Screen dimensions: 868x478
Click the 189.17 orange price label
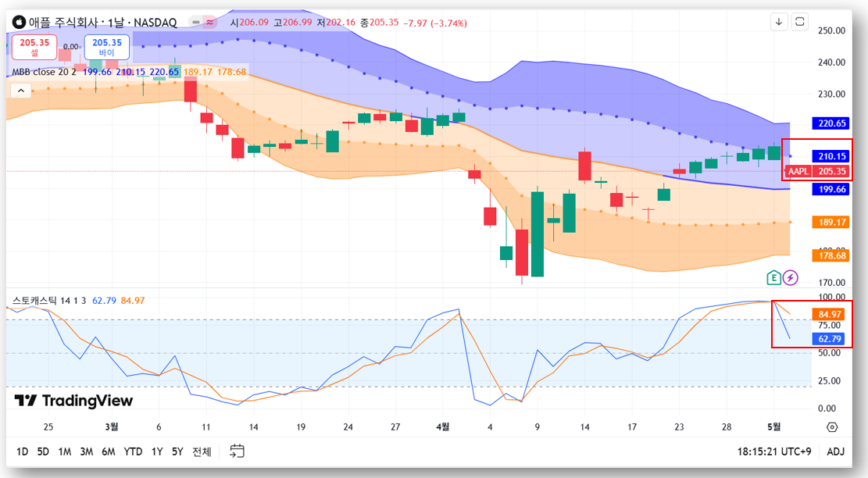point(830,222)
